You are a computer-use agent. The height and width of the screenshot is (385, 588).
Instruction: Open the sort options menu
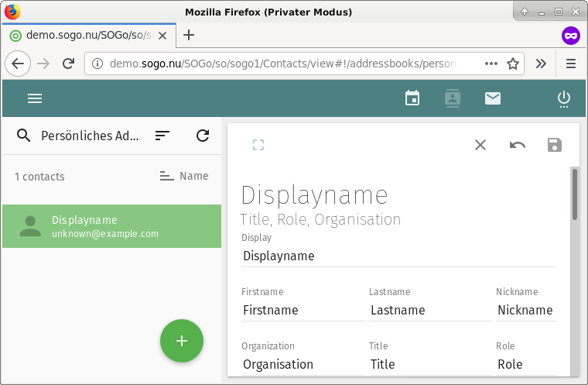162,136
